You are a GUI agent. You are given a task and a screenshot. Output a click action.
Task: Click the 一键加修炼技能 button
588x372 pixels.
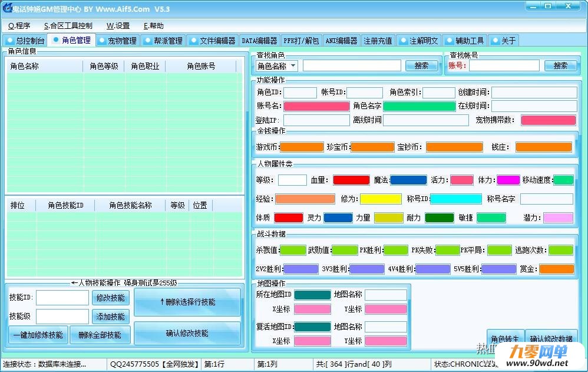point(38,335)
